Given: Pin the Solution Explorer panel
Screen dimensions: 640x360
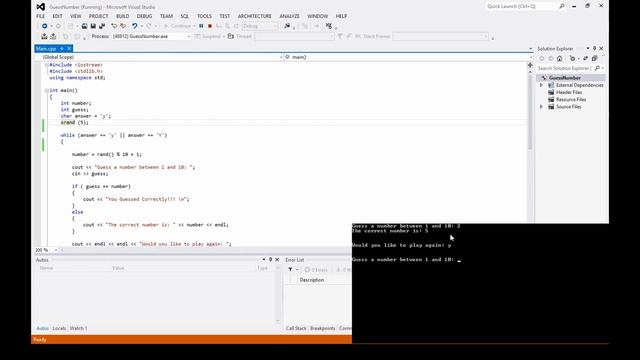Looking at the screenshot, I should pyautogui.click(x=594, y=49).
